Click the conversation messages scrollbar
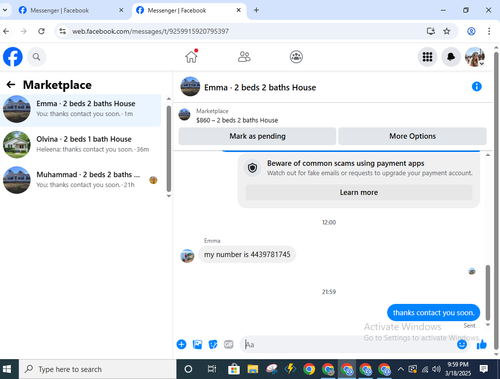Screen dimensions: 500x379 click(x=488, y=293)
